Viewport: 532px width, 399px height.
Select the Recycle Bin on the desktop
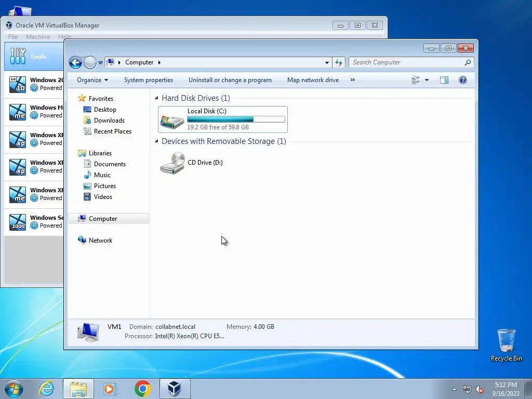(506, 345)
